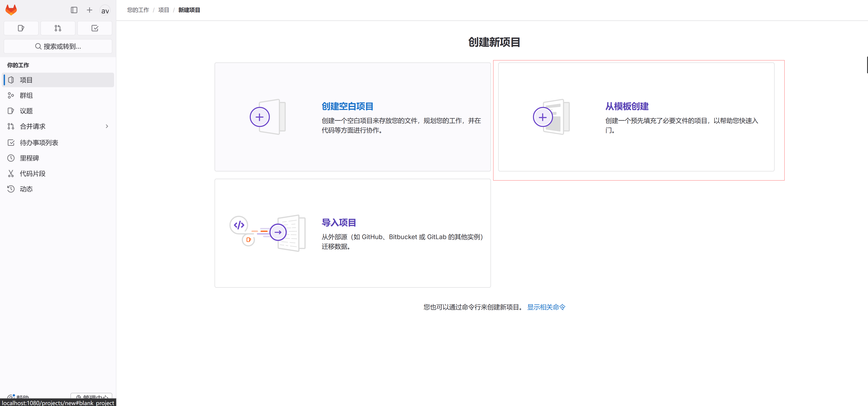
Task: Open 议题 from the sidebar
Action: (26, 111)
